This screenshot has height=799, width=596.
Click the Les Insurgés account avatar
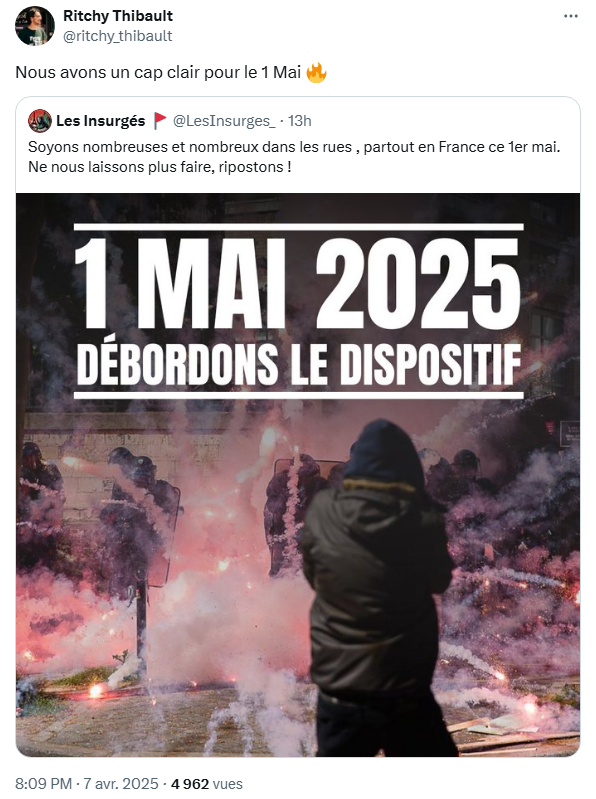pos(40,121)
